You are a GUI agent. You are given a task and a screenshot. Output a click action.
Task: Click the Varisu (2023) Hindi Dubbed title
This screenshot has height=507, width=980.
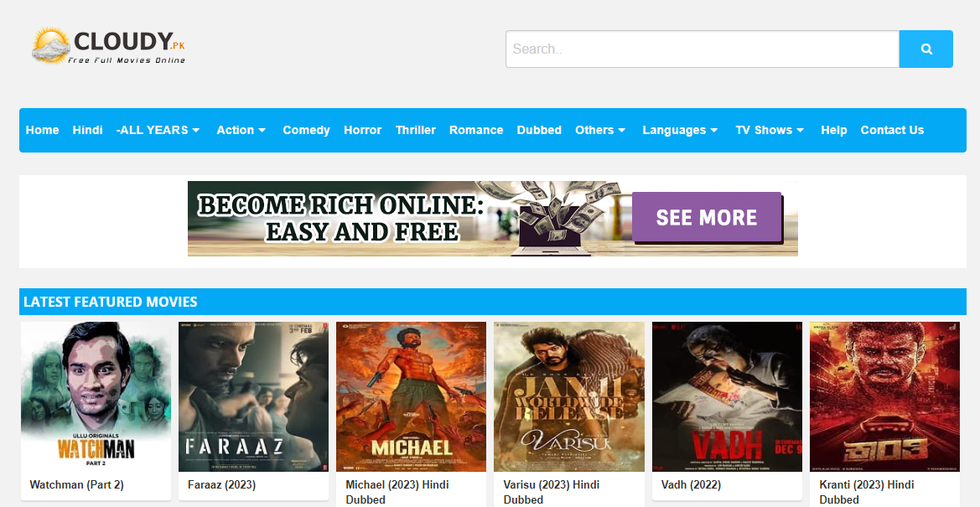pyautogui.click(x=552, y=492)
